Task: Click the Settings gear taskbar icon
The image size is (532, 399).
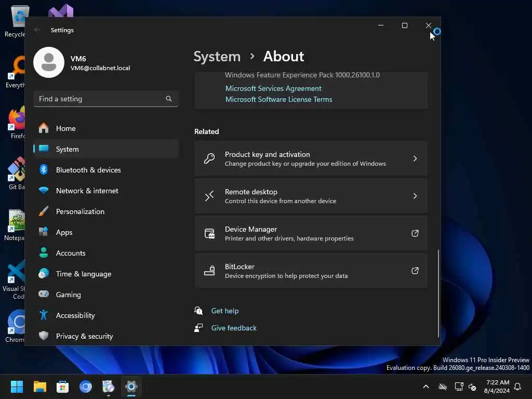Action: click(131, 387)
